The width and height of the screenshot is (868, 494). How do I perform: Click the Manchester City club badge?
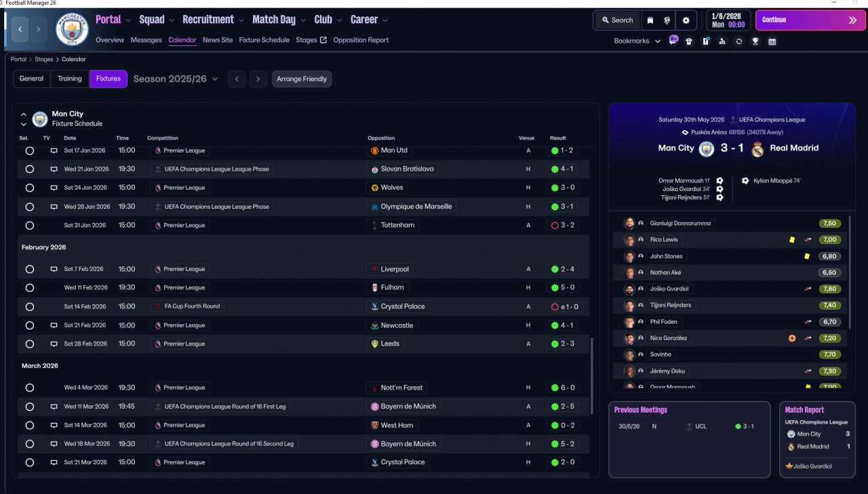72,29
